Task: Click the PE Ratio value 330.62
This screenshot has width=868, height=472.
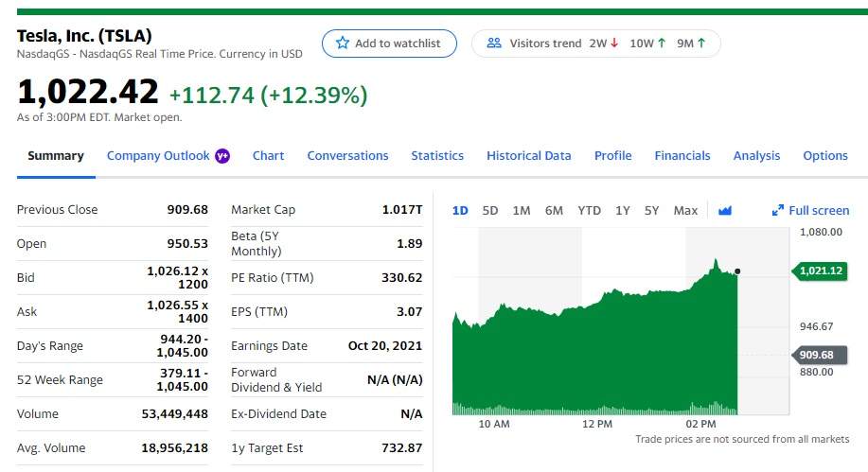Action: pos(402,277)
